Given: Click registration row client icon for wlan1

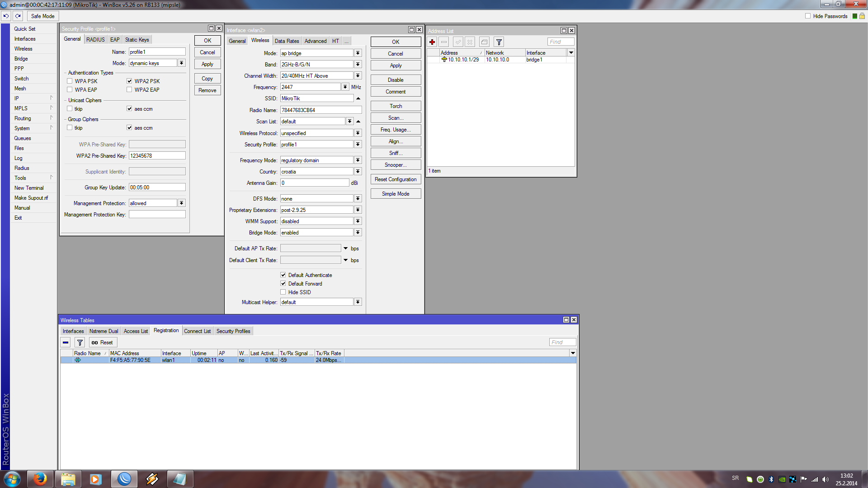Looking at the screenshot, I should (77, 360).
